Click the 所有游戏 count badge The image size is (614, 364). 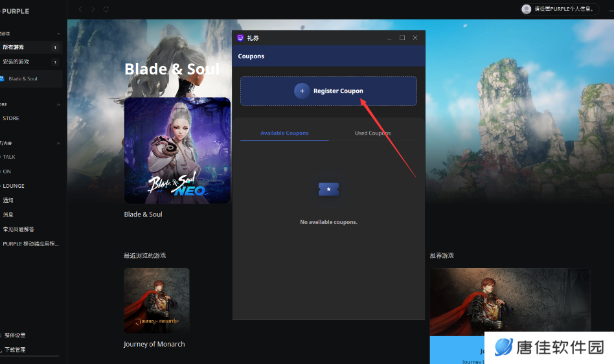55,47
